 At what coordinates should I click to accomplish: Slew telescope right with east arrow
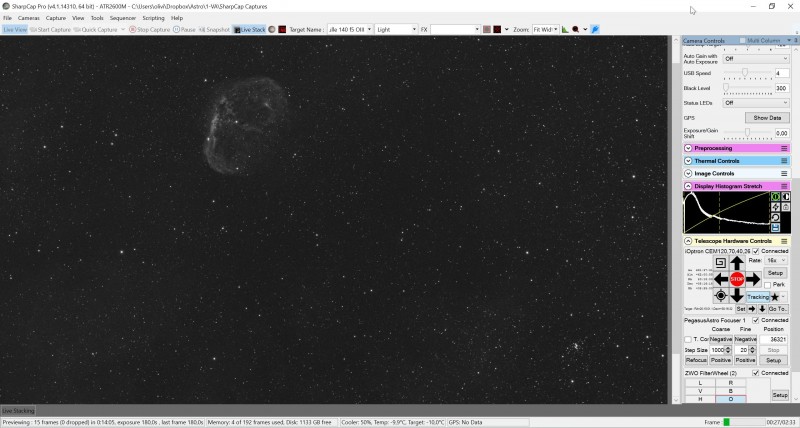[x=753, y=279]
